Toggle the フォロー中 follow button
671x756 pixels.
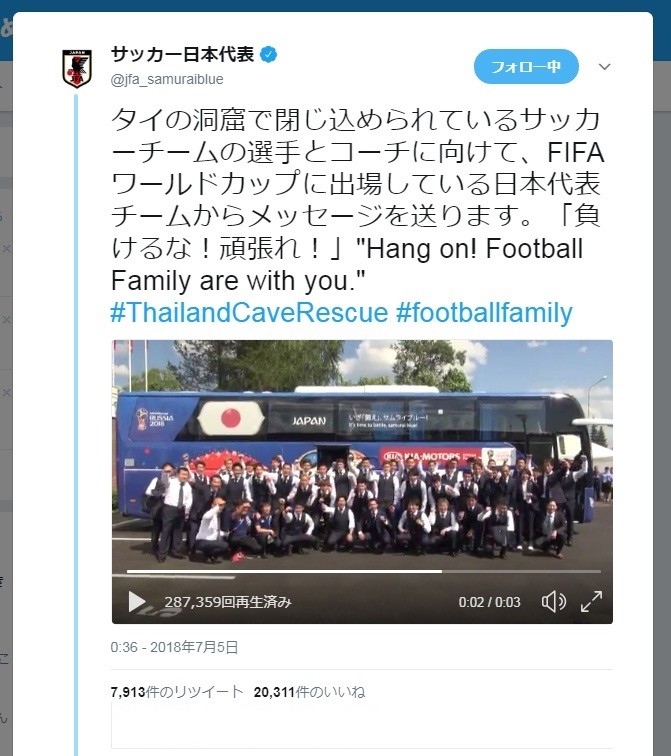pos(526,67)
